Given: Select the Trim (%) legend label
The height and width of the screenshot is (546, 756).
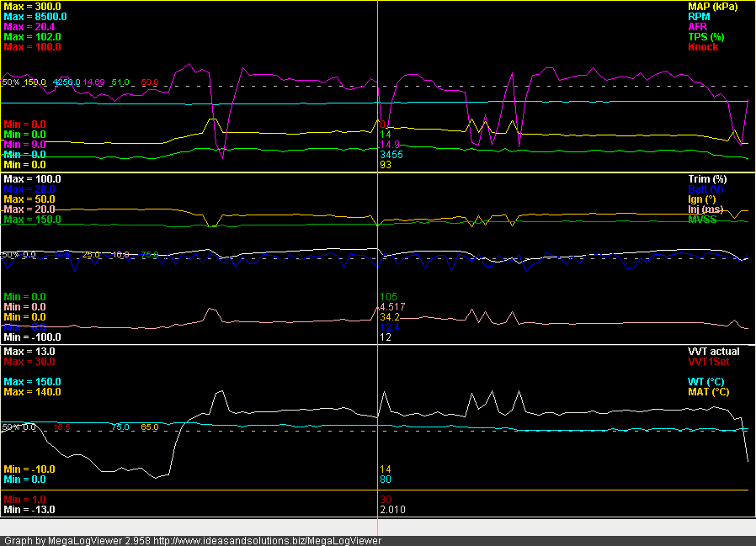Looking at the screenshot, I should coord(707,179).
